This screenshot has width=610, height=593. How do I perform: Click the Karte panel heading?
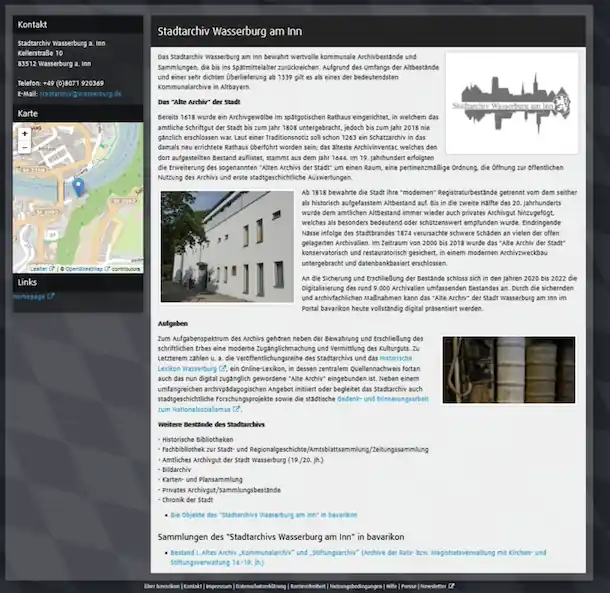[x=28, y=114]
